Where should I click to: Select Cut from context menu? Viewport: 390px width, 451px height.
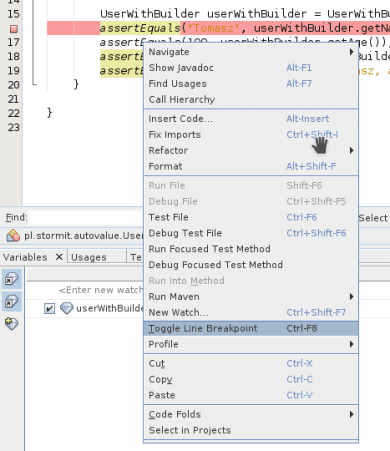[x=251, y=363]
